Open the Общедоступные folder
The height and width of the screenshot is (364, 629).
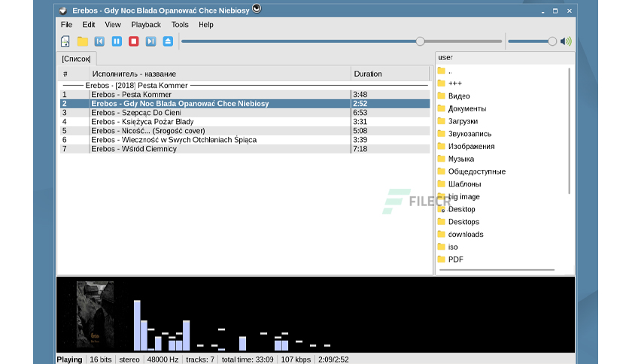[471, 171]
